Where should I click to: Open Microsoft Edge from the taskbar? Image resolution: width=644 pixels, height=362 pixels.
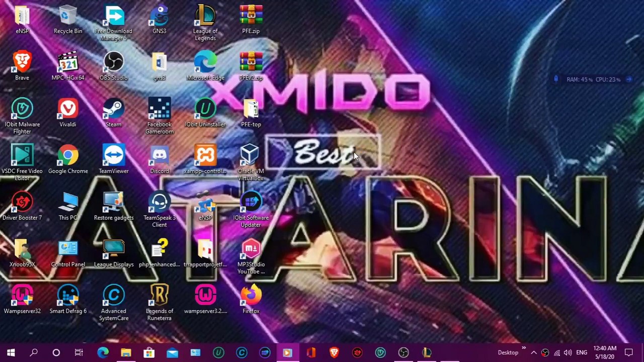pos(103,352)
